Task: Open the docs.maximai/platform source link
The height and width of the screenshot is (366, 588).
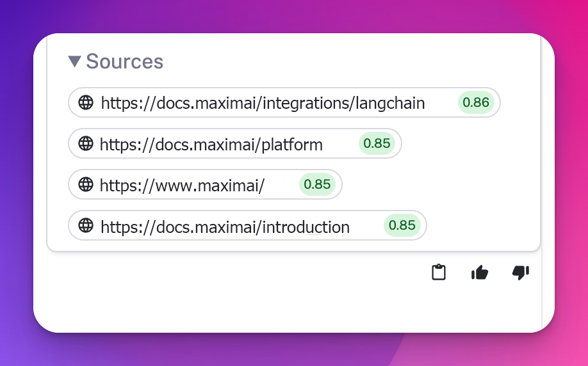Action: [211, 145]
